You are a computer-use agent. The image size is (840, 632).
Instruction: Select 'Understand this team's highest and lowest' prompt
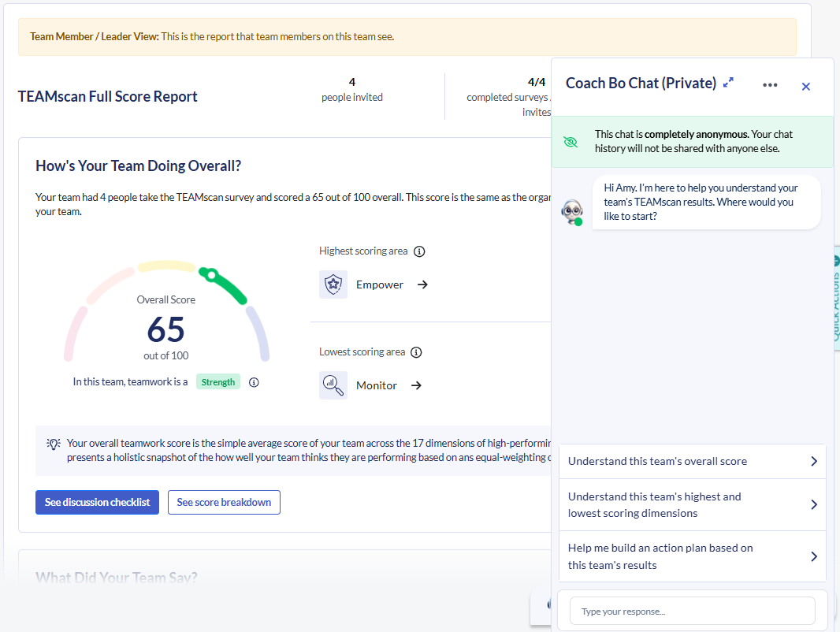click(692, 504)
